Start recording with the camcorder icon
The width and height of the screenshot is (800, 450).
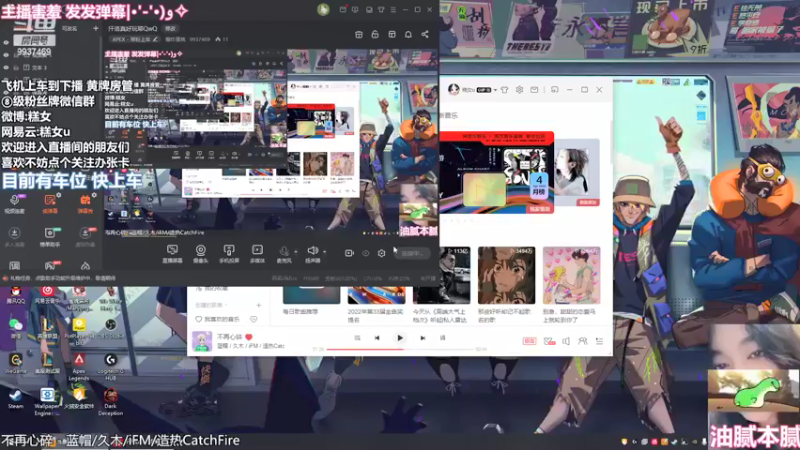click(x=349, y=253)
